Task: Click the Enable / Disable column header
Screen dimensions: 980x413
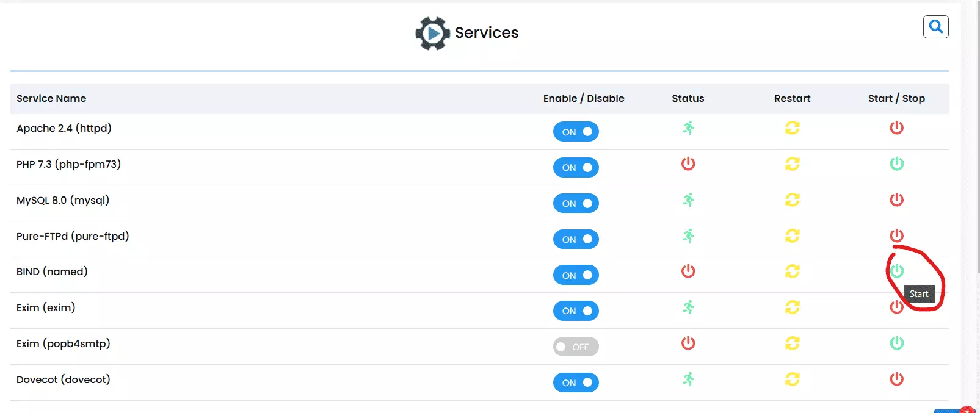Action: click(584, 98)
